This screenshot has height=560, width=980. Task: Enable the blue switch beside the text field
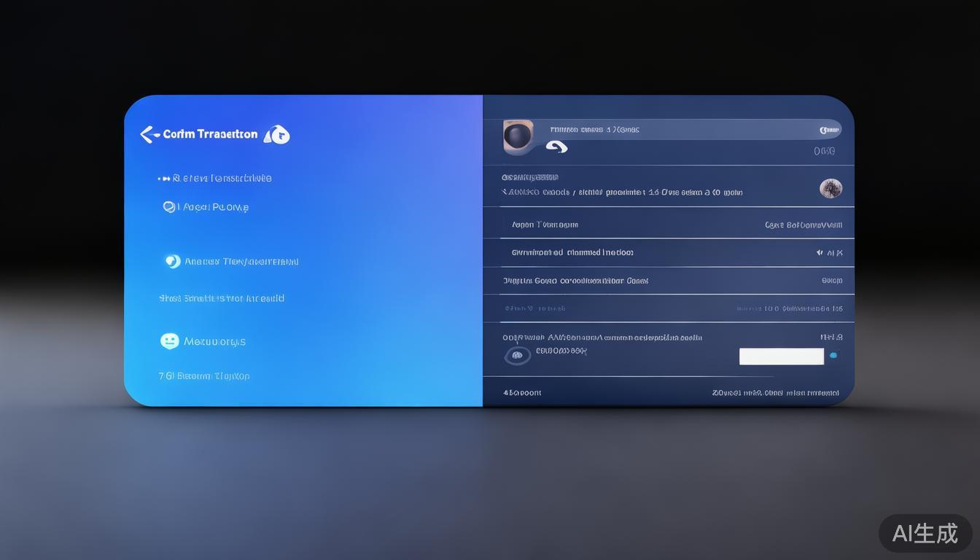click(833, 355)
